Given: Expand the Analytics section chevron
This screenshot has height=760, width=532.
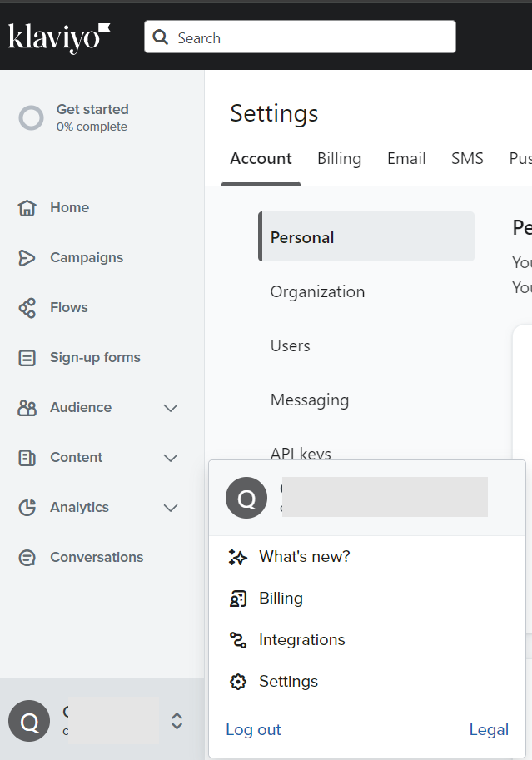Looking at the screenshot, I should pos(171,508).
